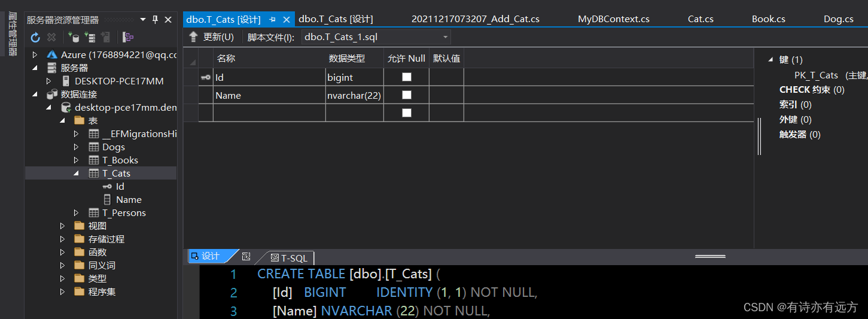The image size is (868, 319).
Task: Click the 更新(U) update button
Action: click(x=212, y=37)
